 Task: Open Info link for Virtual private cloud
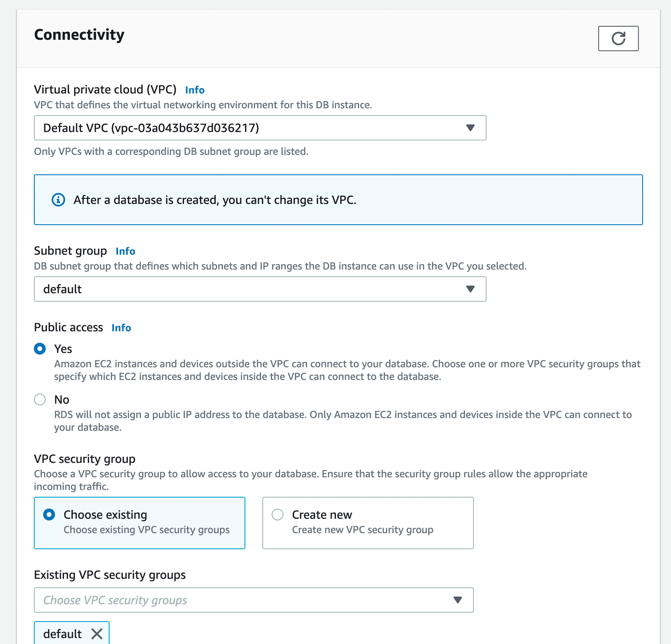[195, 90]
